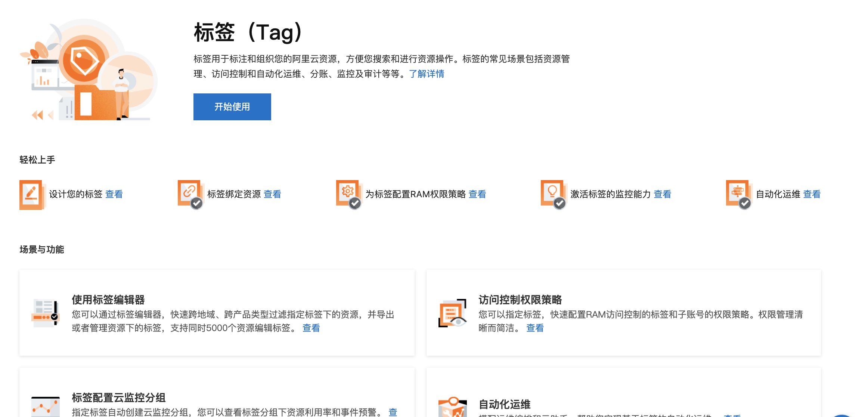
Task: Click the 标签配置云监控分组 chart icon
Action: (46, 407)
